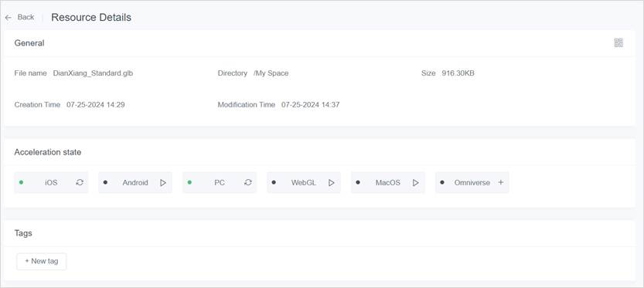This screenshot has width=644, height=288.
Task: Select the WebGL platform chip
Action: 304,182
